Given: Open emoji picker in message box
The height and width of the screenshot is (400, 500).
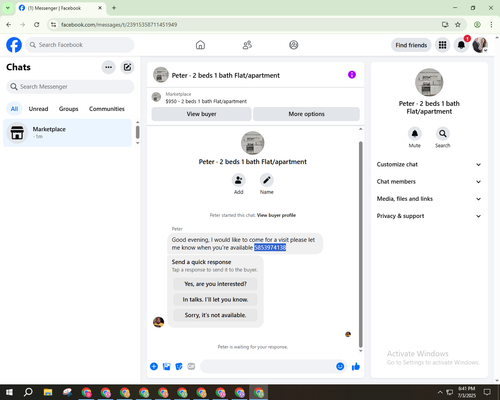Looking at the screenshot, I should (x=340, y=367).
